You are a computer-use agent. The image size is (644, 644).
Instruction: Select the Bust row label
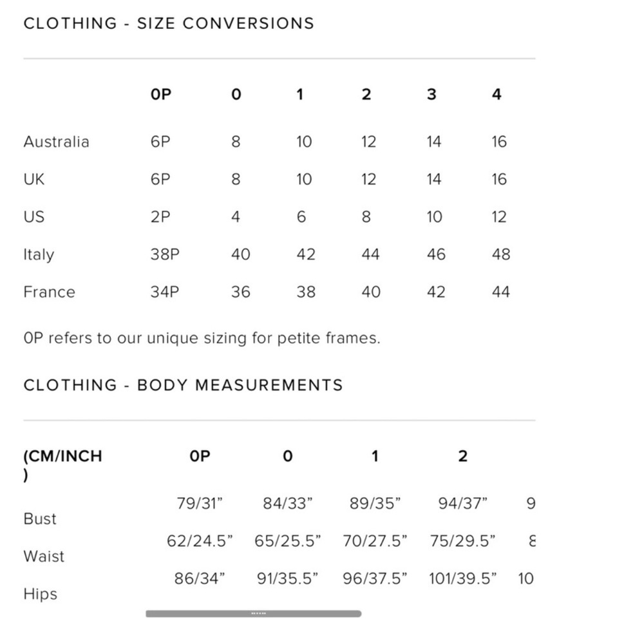pos(40,518)
